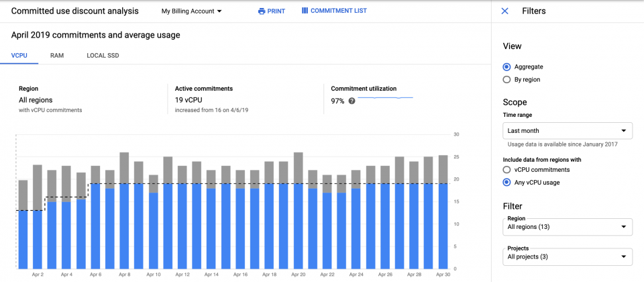Switch to the VCPU tab

point(19,56)
